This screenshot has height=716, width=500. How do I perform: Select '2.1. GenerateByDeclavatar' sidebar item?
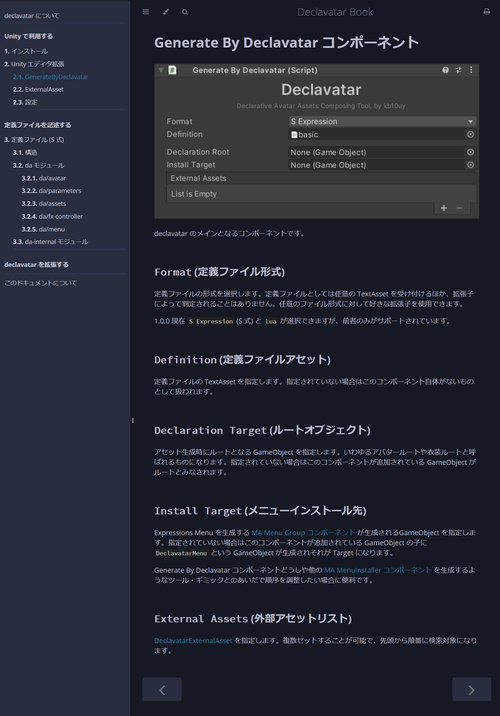pos(51,77)
